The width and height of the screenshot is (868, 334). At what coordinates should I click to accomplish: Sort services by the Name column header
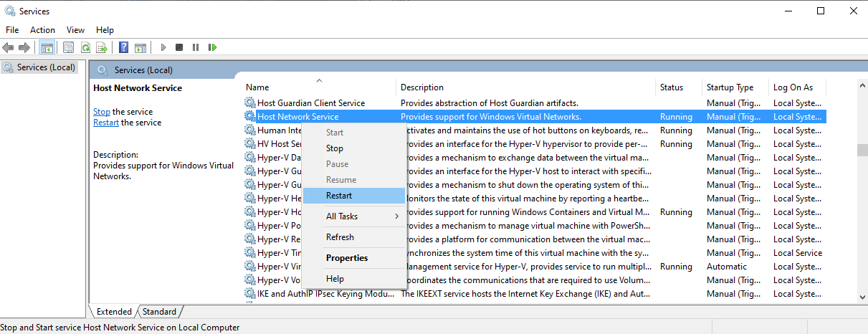point(257,87)
